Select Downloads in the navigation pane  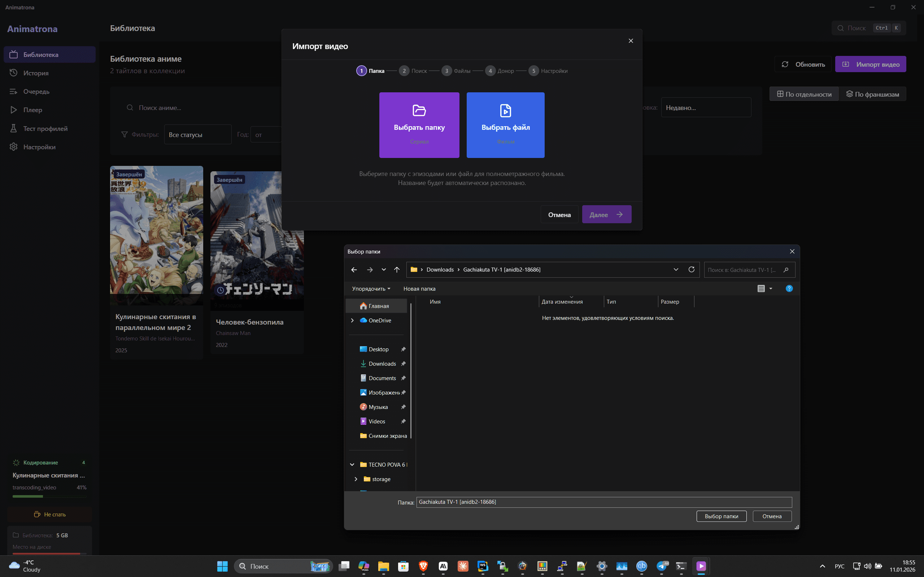pos(382,364)
